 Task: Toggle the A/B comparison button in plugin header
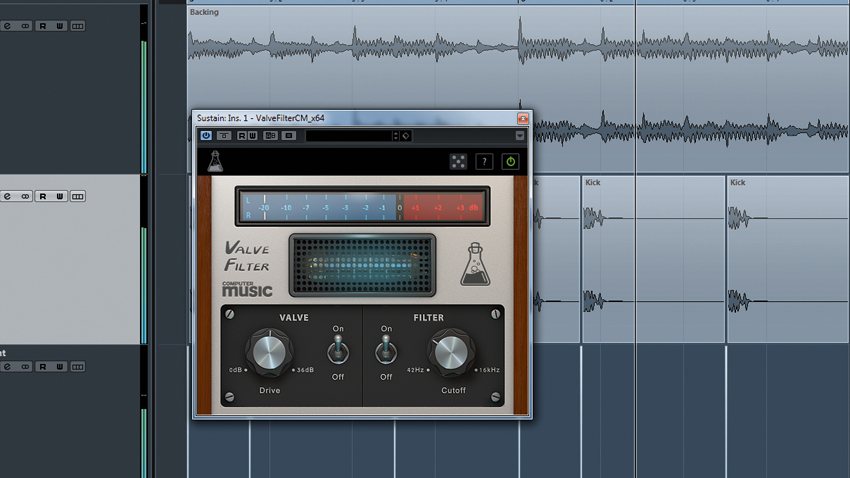tap(271, 135)
